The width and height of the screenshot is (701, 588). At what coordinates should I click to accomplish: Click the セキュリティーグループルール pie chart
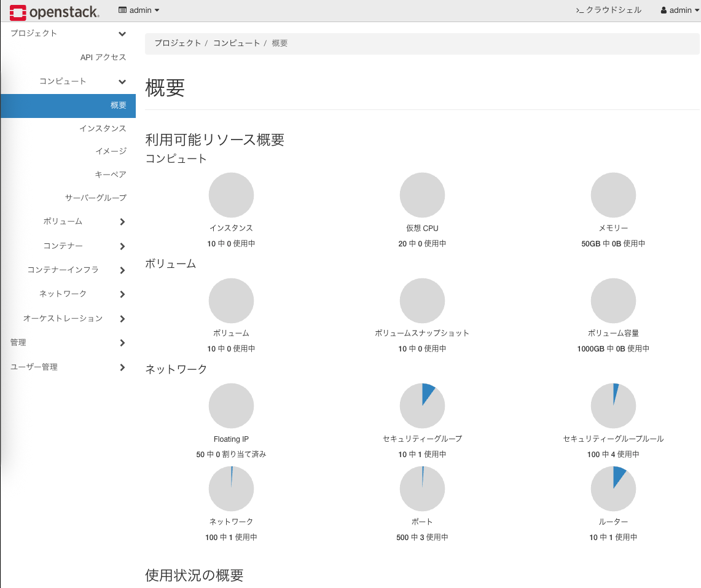click(613, 406)
